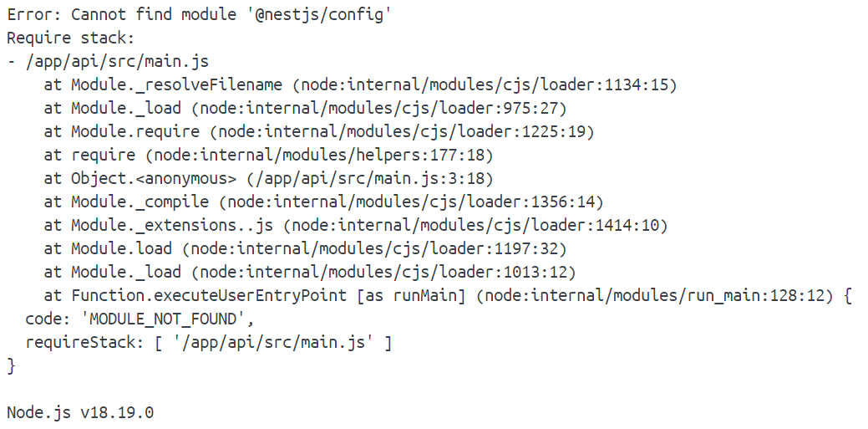Click the Module.load loader:1197:32 frame
This screenshot has width=868, height=429.
pos(306,249)
